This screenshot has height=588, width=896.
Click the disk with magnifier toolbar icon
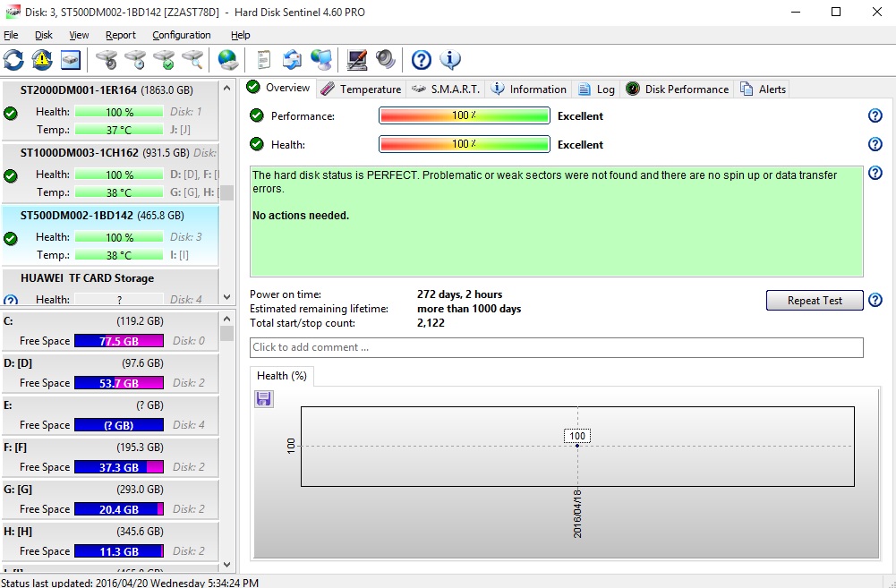tap(192, 60)
